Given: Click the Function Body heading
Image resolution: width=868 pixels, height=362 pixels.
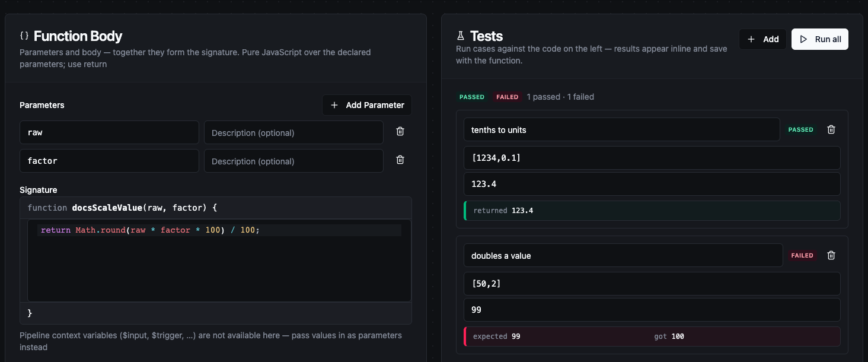Looking at the screenshot, I should tap(78, 36).
